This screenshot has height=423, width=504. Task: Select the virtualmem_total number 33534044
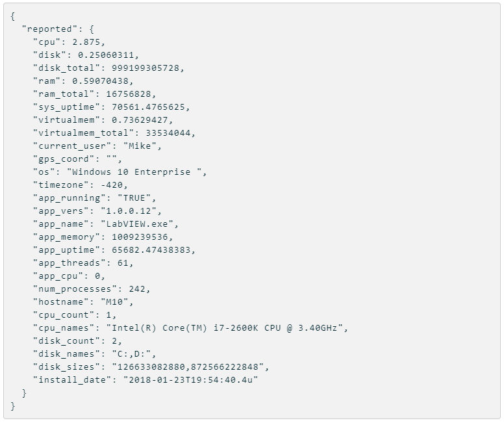tap(168, 133)
